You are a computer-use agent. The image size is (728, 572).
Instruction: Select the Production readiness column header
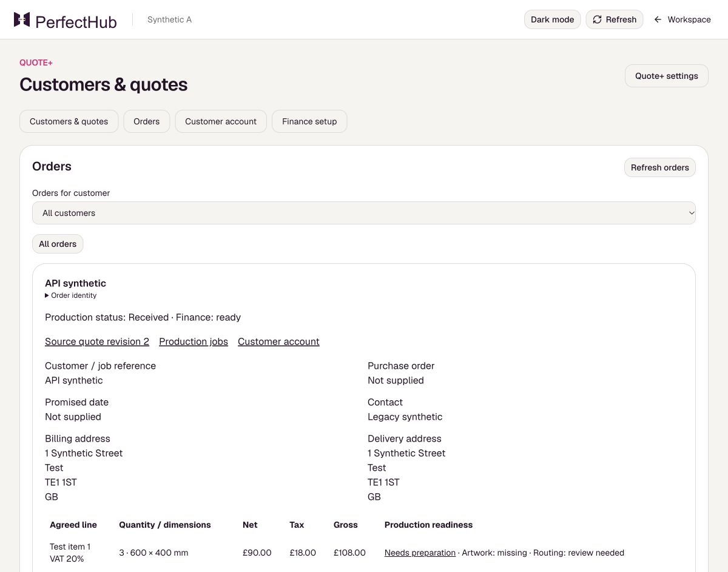[428, 525]
